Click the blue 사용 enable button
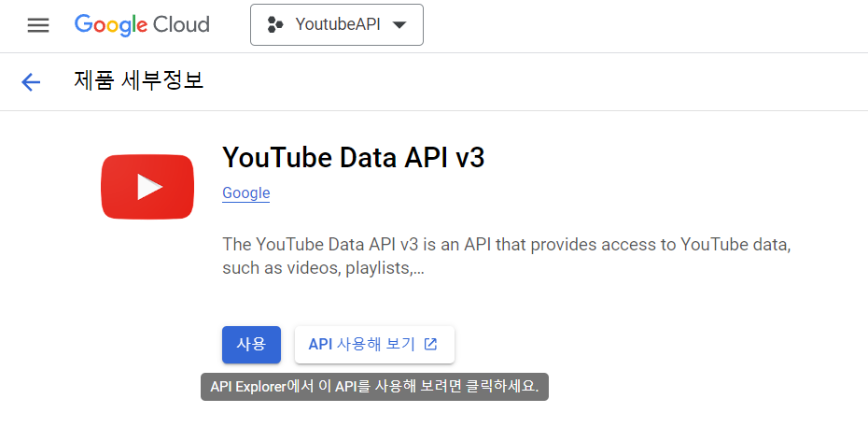The width and height of the screenshot is (868, 427). [x=251, y=345]
